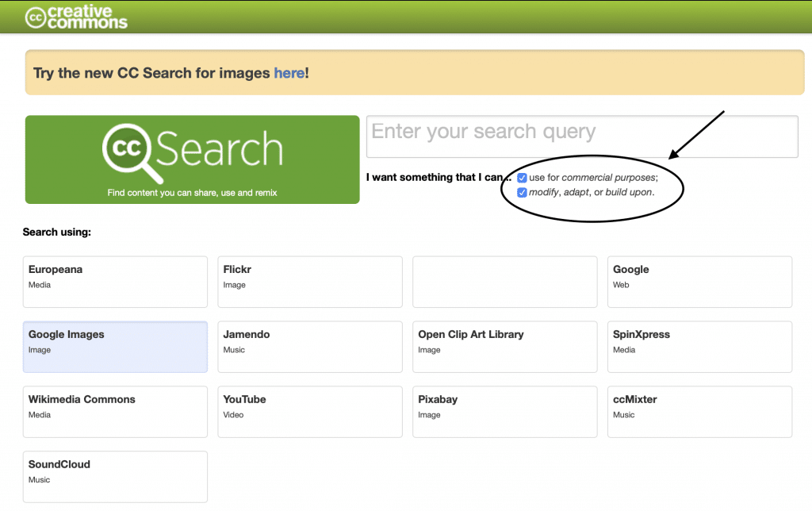Select Flickr image search source
Viewport: 812px width, 511px height.
point(310,282)
